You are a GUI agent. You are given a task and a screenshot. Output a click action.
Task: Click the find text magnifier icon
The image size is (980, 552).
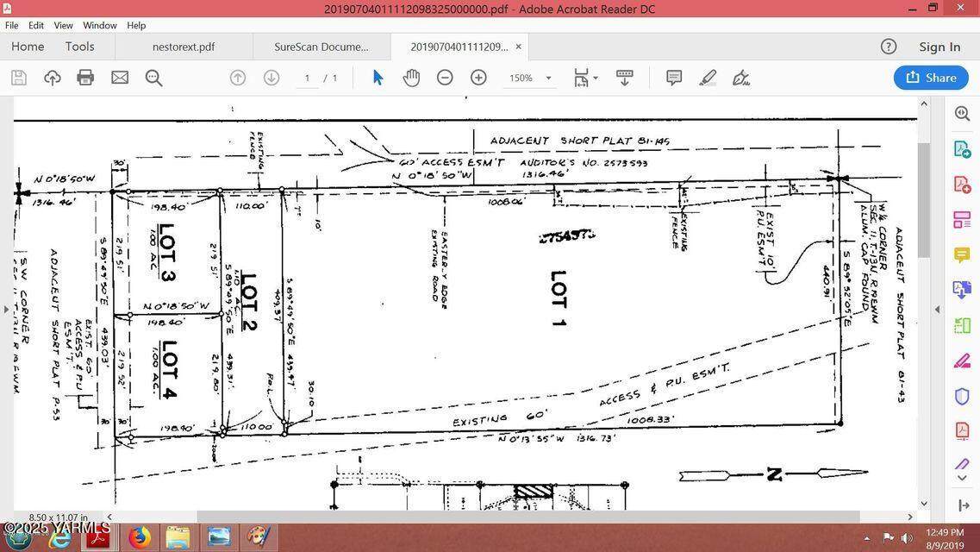(154, 78)
